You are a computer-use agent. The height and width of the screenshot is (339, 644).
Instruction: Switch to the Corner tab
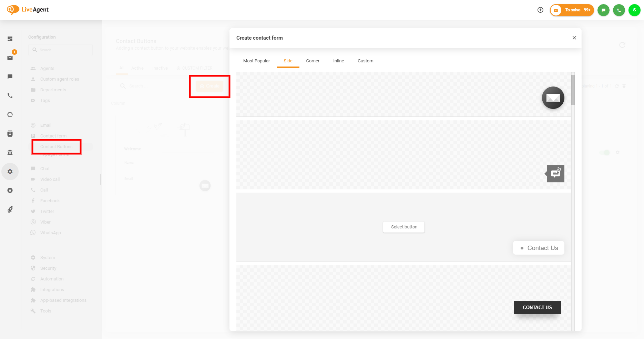(x=313, y=61)
